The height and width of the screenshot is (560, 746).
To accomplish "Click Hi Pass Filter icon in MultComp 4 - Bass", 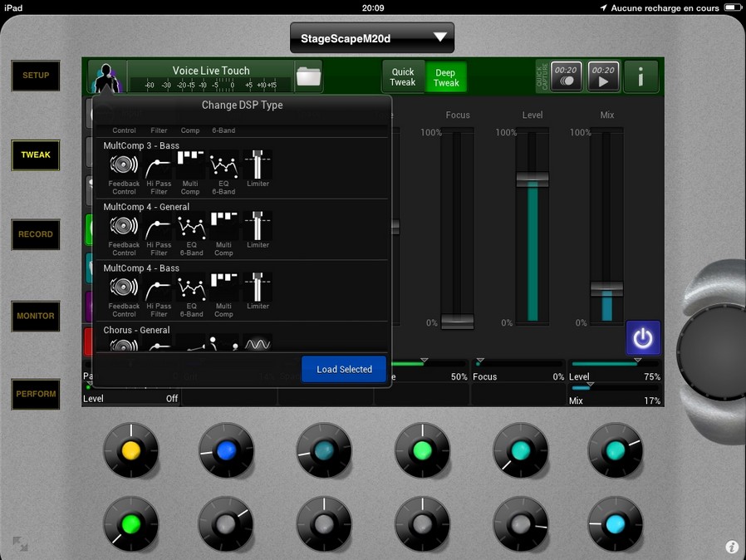I will tap(159, 287).
